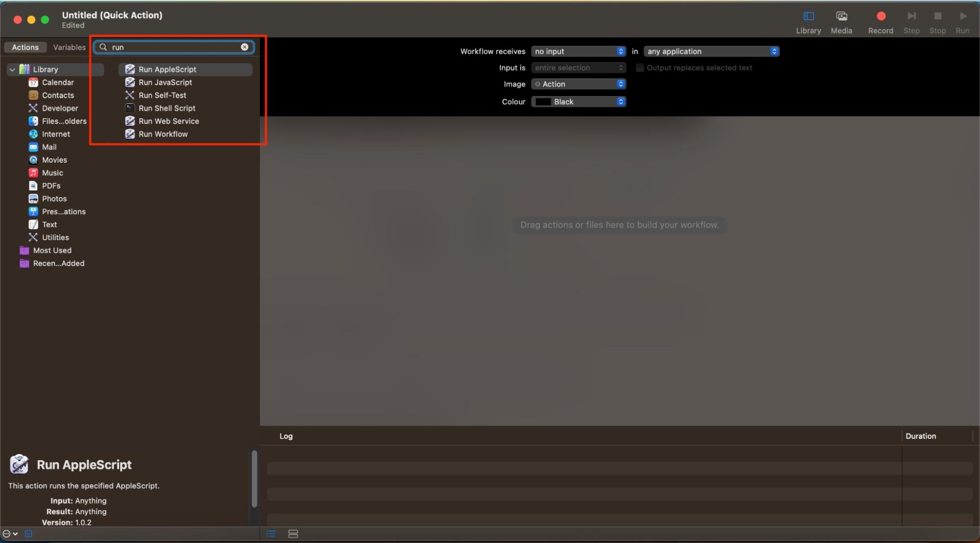Select the Mail category

(x=55, y=147)
